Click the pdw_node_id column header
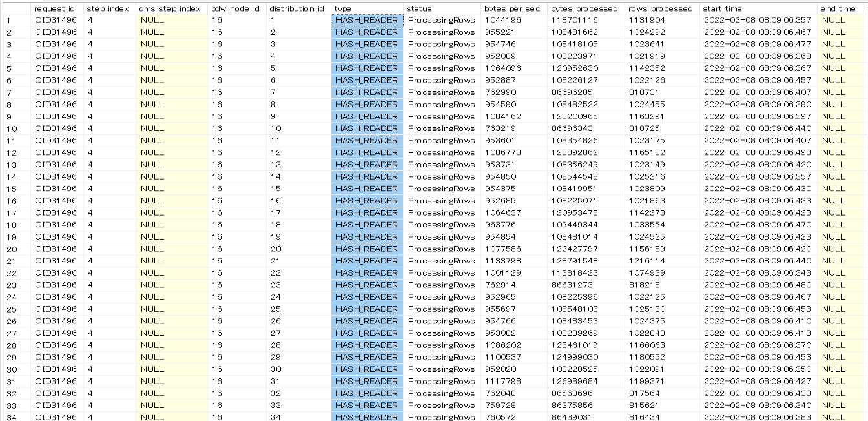868x421 pixels. click(236, 8)
